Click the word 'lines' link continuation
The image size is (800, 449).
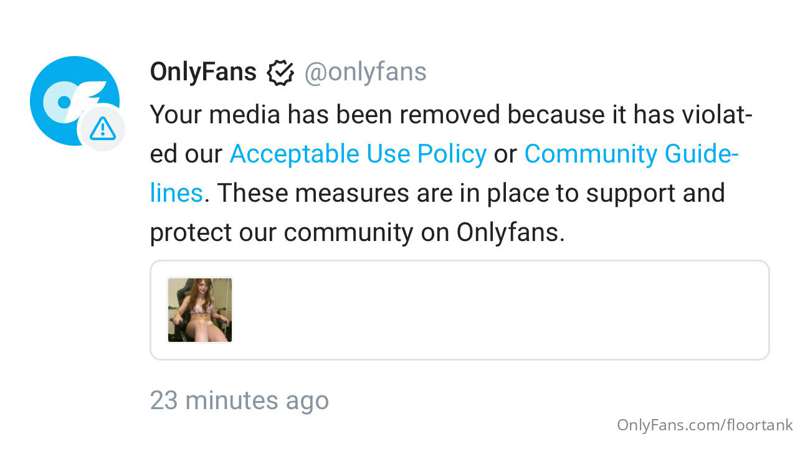(177, 193)
